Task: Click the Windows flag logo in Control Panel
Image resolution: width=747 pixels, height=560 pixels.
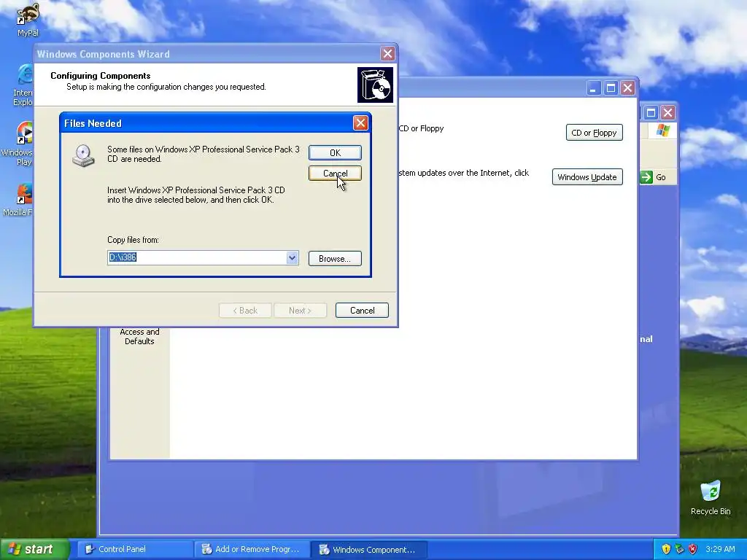Action: coord(662,131)
